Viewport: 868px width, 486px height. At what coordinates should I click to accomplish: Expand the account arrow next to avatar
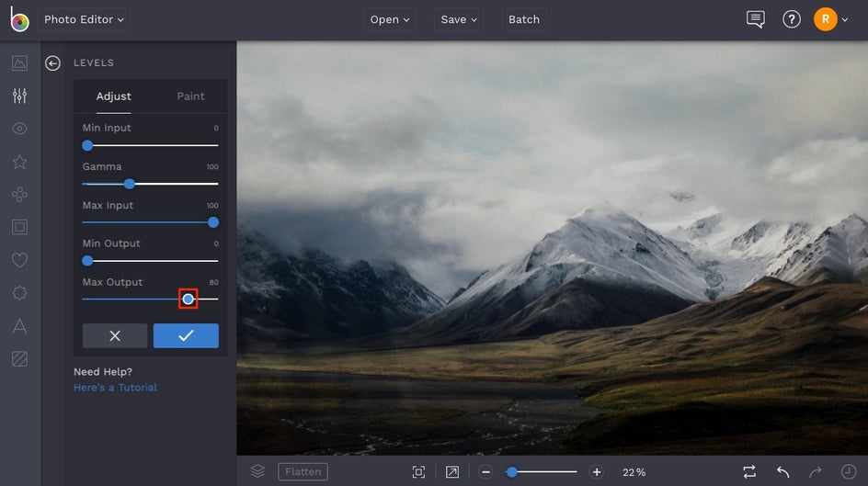click(x=845, y=20)
